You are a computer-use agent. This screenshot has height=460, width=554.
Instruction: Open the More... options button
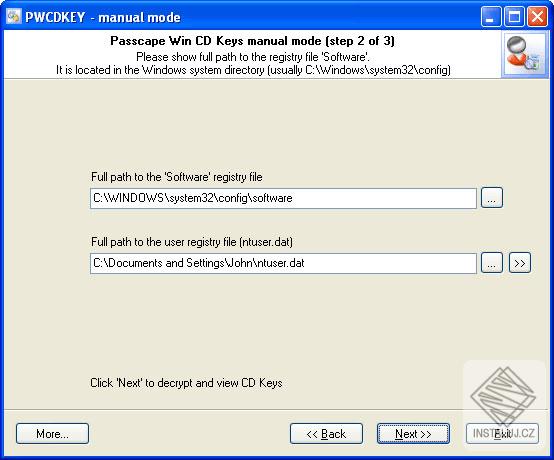point(52,434)
